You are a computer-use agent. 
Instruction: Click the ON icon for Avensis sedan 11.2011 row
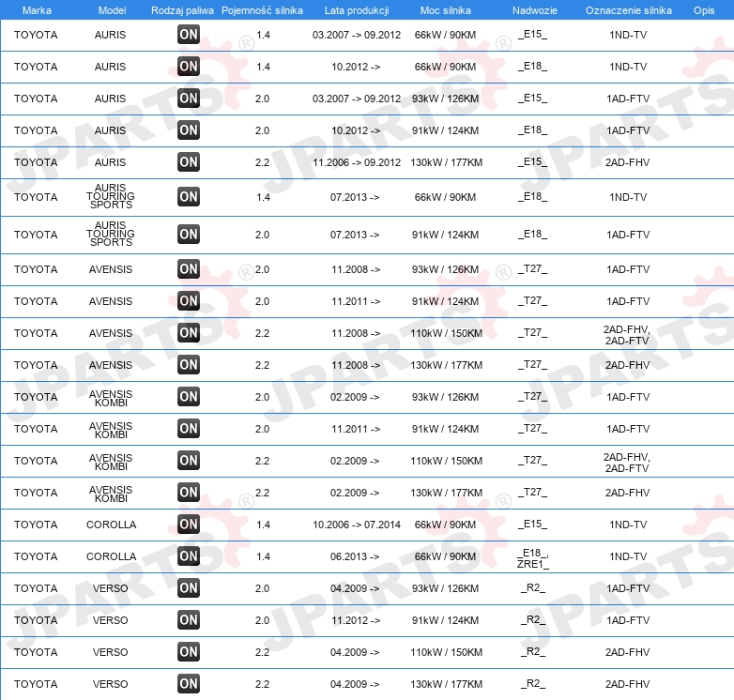pos(188,300)
